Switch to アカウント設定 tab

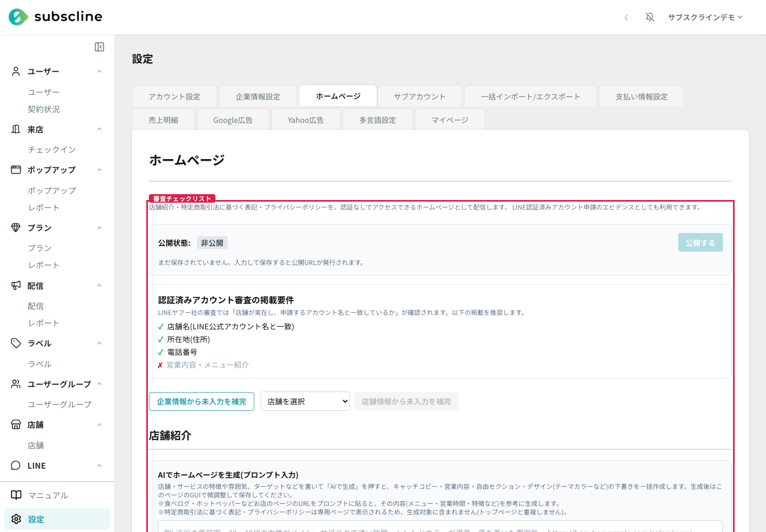click(174, 96)
